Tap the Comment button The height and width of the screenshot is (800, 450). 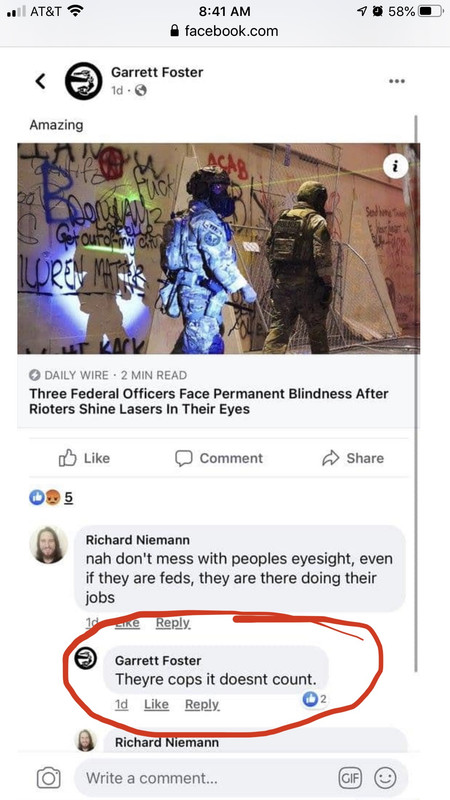219,458
